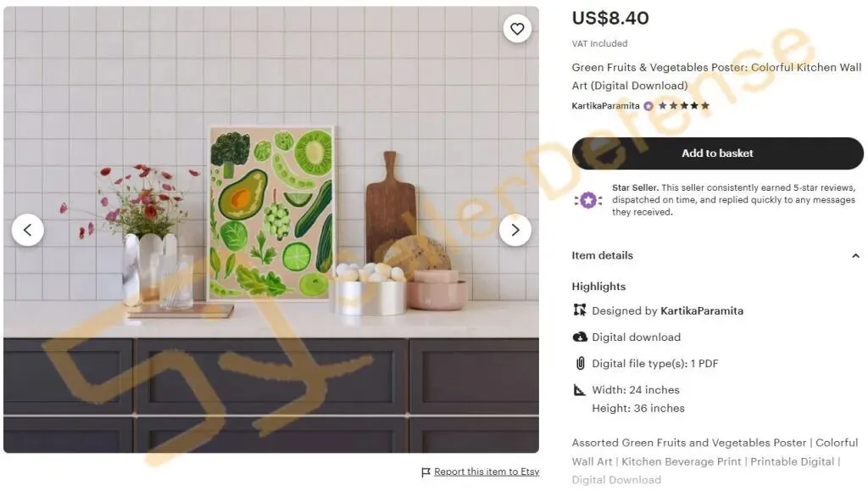This screenshot has width=868, height=491.
Task: Click KartikaParamita in Designed by highlight
Action: click(702, 311)
